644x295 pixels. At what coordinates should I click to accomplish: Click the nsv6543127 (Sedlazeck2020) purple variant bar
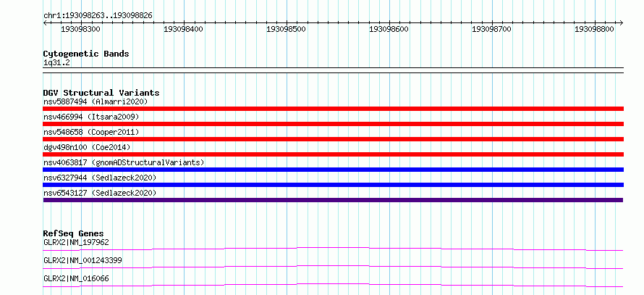pos(333,200)
